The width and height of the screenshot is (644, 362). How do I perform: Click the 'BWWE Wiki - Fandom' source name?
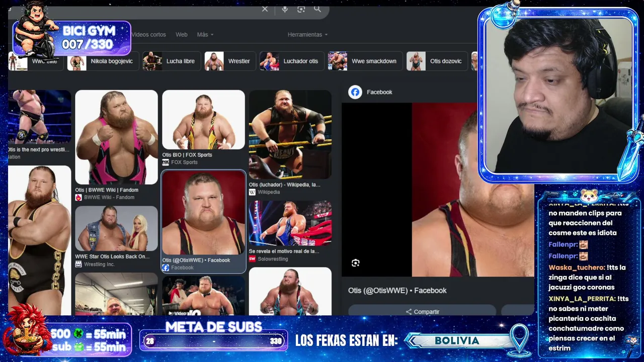tap(109, 198)
